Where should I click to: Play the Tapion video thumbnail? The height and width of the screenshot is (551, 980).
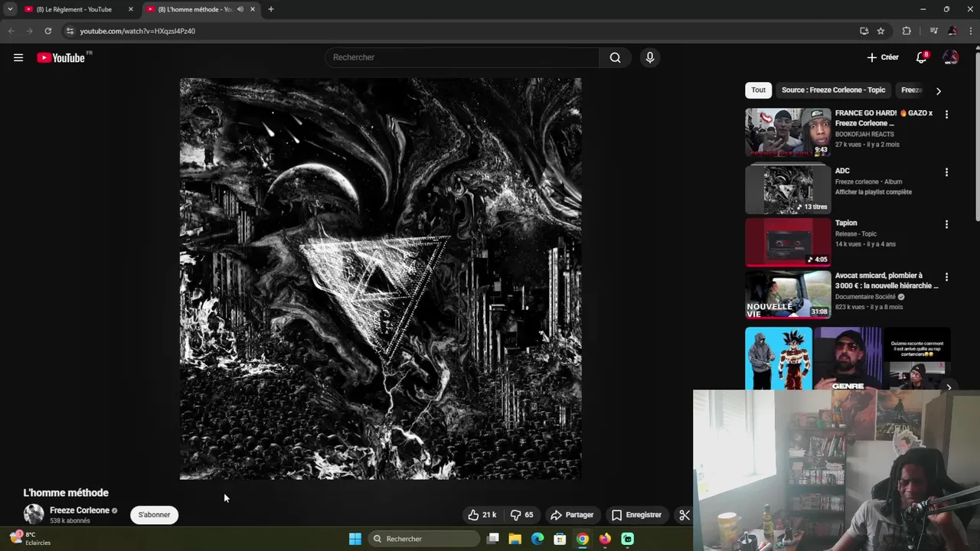788,242
